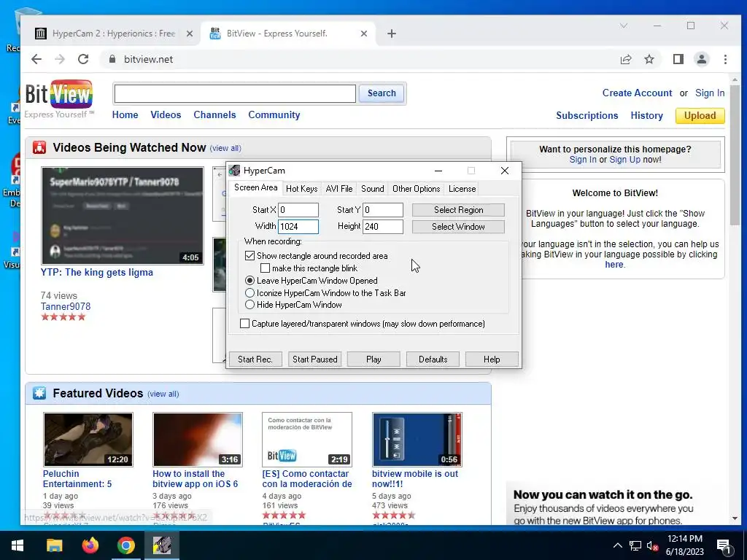Image resolution: width=747 pixels, height=560 pixels.
Task: Open a new browser tab with plus
Action: pyautogui.click(x=392, y=34)
